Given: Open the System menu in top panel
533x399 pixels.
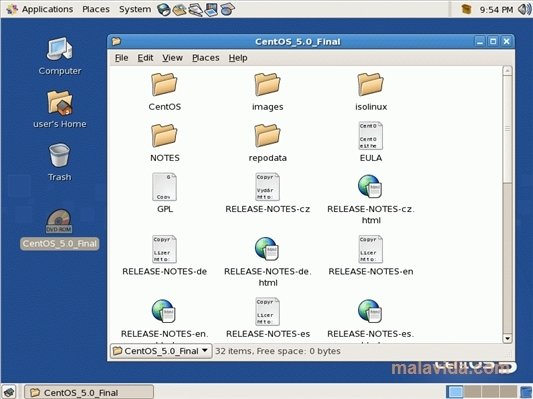Looking at the screenshot, I should coord(135,9).
